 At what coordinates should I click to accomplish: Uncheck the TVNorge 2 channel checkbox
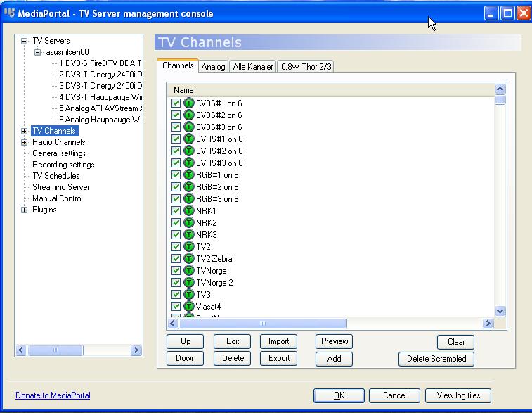click(176, 283)
